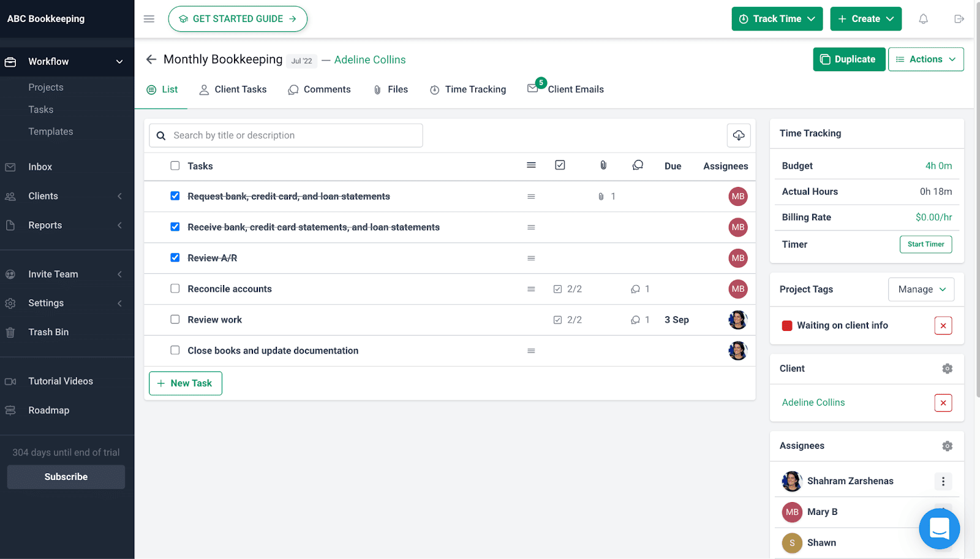Click the comments column header icon
The width and height of the screenshot is (980, 559).
638,165
